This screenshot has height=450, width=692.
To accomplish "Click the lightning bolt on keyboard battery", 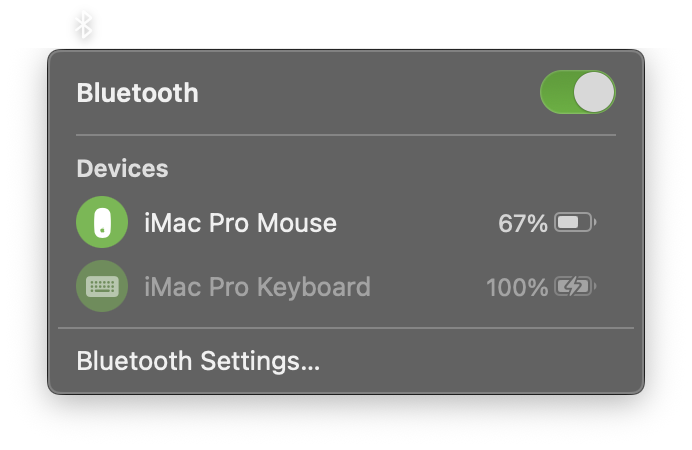I will pos(573,288).
